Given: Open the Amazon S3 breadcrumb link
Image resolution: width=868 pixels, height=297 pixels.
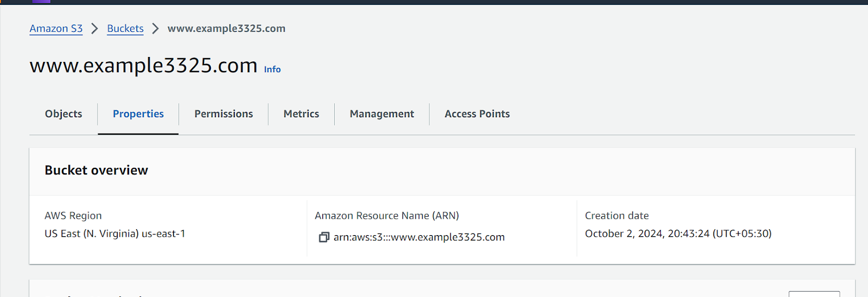Looking at the screenshot, I should 56,29.
